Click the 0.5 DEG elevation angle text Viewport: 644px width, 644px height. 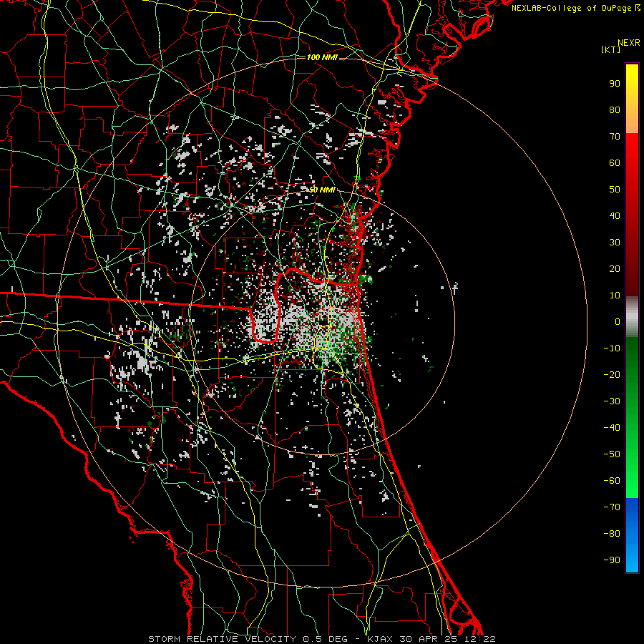[x=325, y=639]
